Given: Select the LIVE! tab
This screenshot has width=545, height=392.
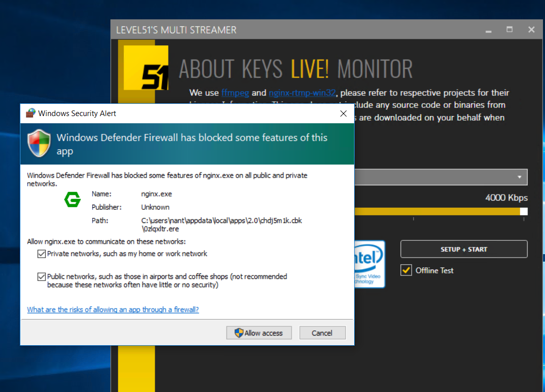Looking at the screenshot, I should tap(310, 69).
